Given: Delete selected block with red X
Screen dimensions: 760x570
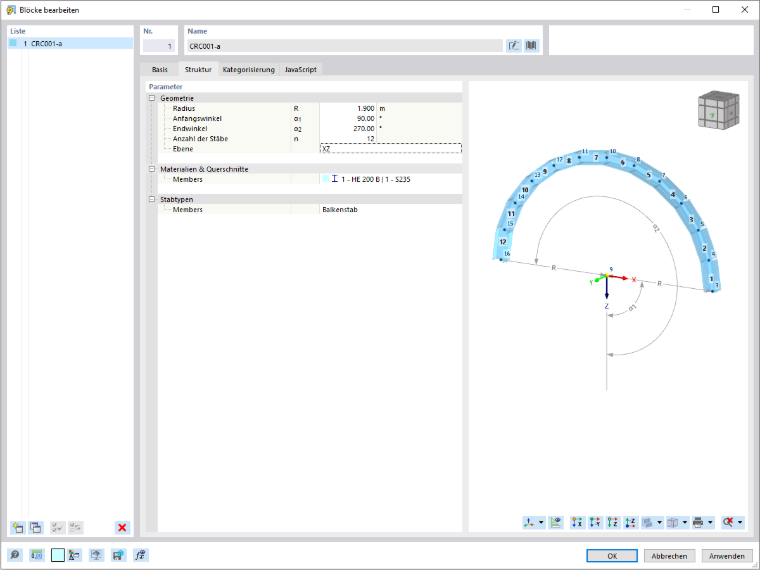Looking at the screenshot, I should click(122, 527).
